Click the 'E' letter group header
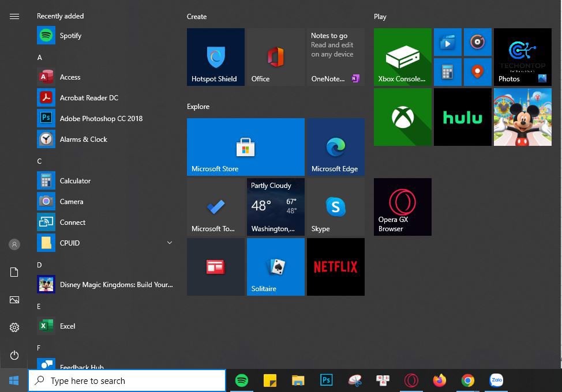Image resolution: width=562 pixels, height=392 pixels. 39,307
